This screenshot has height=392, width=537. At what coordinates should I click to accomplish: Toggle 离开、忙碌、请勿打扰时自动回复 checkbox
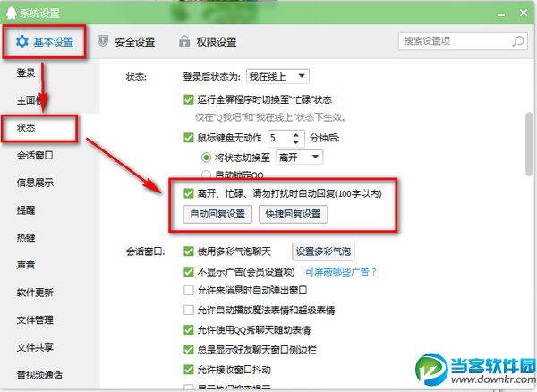pos(189,193)
